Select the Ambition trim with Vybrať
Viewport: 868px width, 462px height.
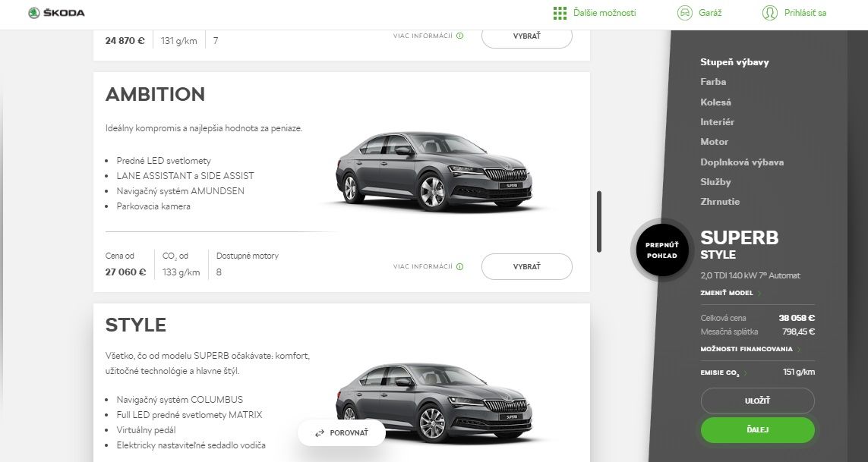tap(526, 267)
